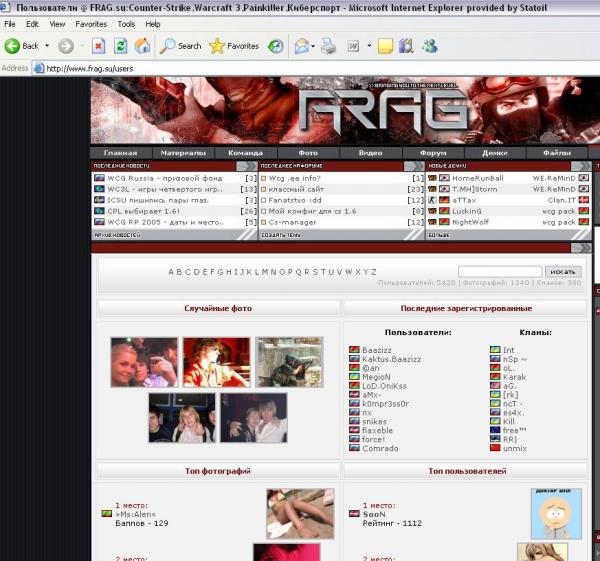Go to the Главная site tab
This screenshot has width=600, height=561.
click(121, 153)
